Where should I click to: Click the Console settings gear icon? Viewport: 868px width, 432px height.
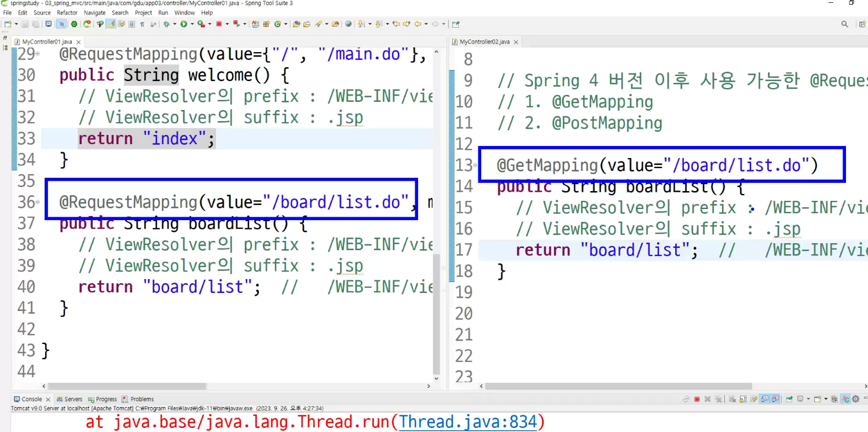pyautogui.click(x=855, y=399)
